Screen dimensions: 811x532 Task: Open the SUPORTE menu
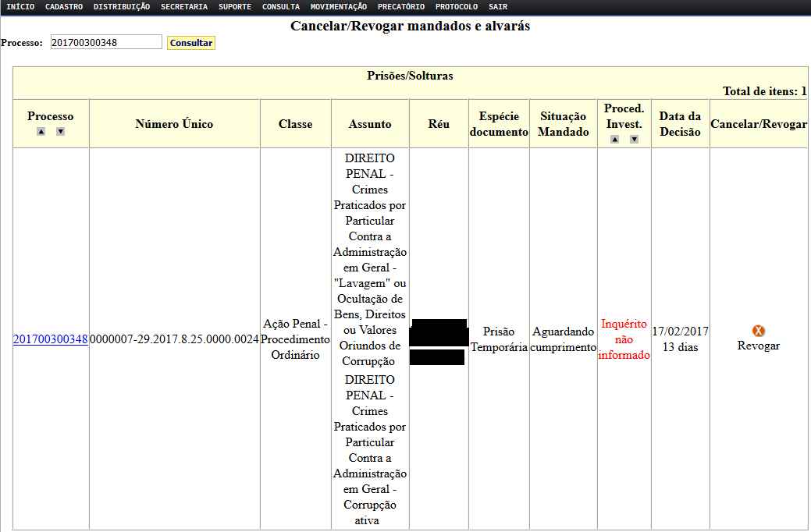tap(235, 7)
